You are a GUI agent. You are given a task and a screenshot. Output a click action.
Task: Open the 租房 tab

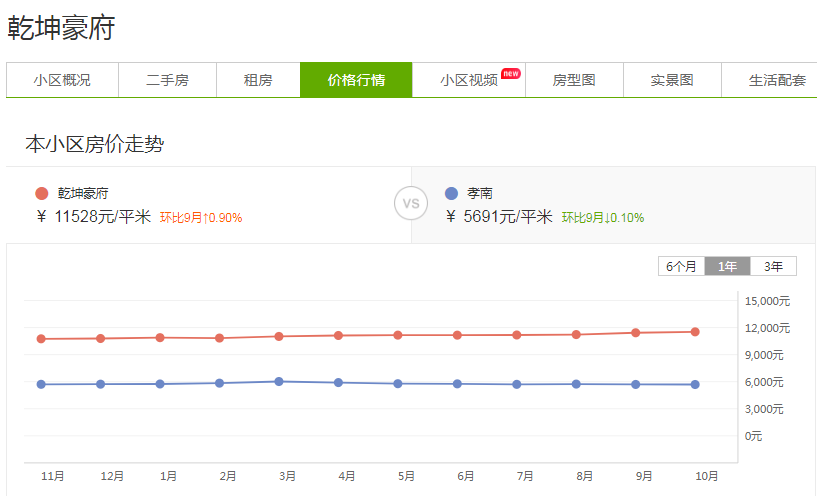click(258, 80)
